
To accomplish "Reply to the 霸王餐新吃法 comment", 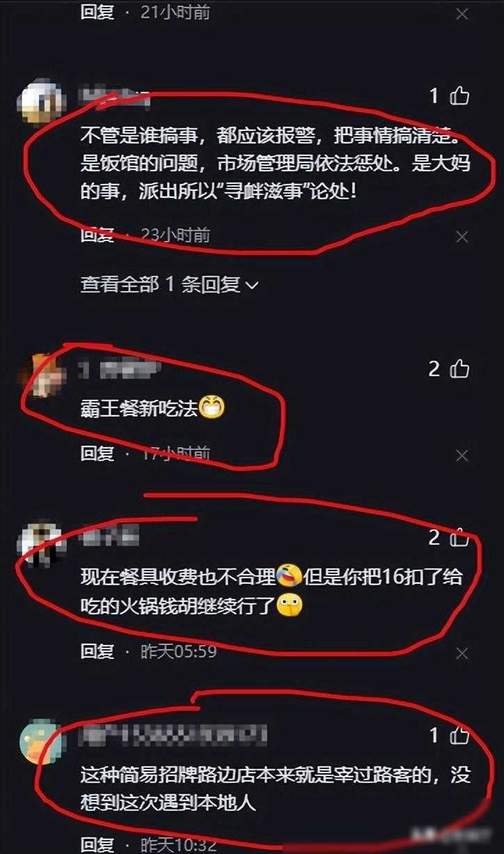I will [97, 453].
